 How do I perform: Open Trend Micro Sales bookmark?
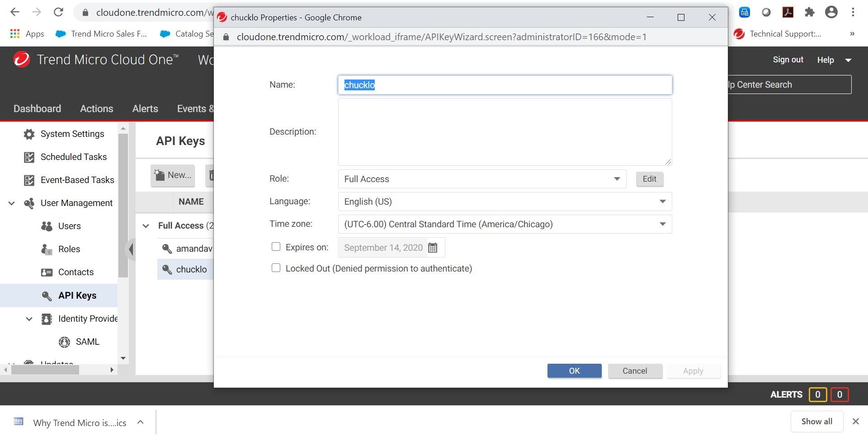[x=101, y=33]
